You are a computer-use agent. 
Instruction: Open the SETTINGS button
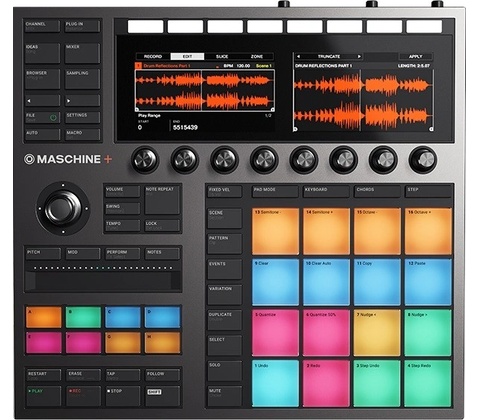(82, 117)
